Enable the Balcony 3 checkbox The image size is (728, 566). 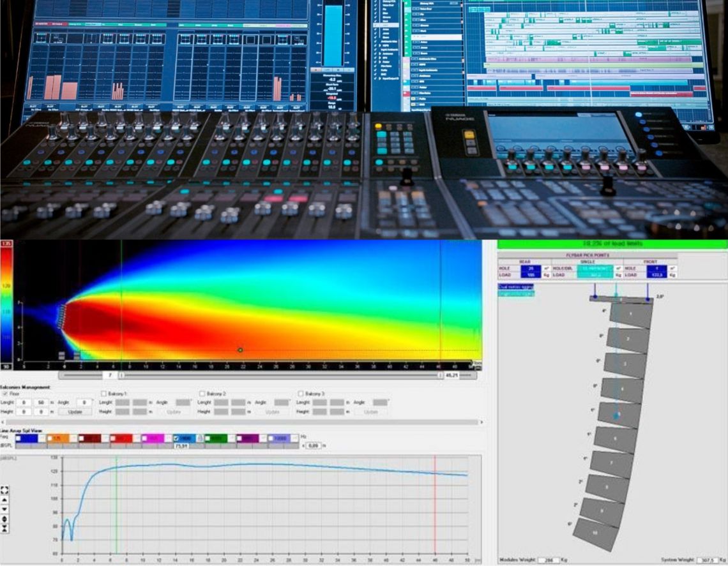pos(301,394)
